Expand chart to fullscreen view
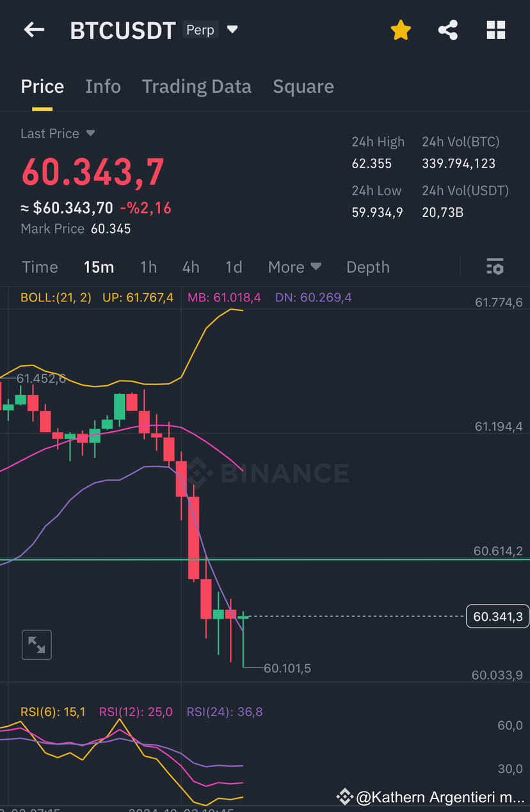Screen dimensions: 530x812 36,644
